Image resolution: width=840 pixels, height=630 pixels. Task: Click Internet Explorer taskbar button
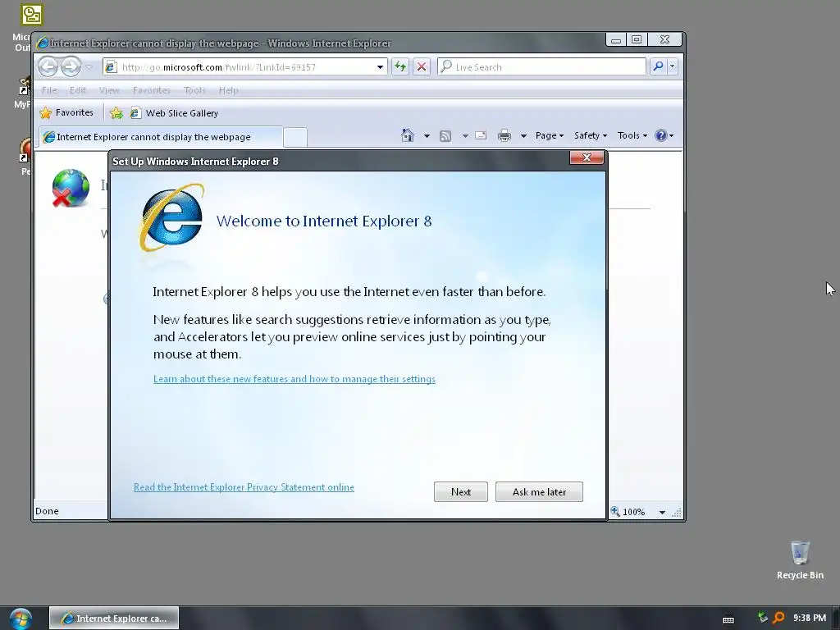pyautogui.click(x=114, y=619)
